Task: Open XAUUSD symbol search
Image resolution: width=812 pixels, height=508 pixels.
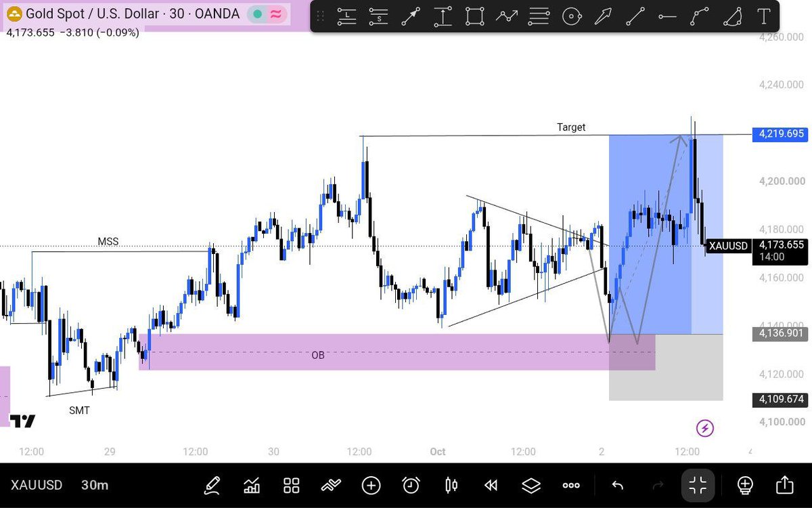Action: tap(37, 485)
